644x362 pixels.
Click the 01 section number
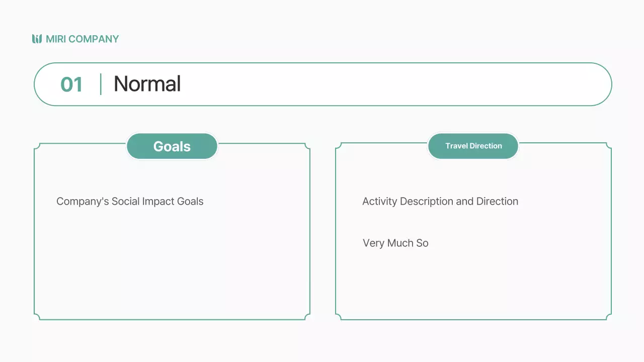click(71, 84)
